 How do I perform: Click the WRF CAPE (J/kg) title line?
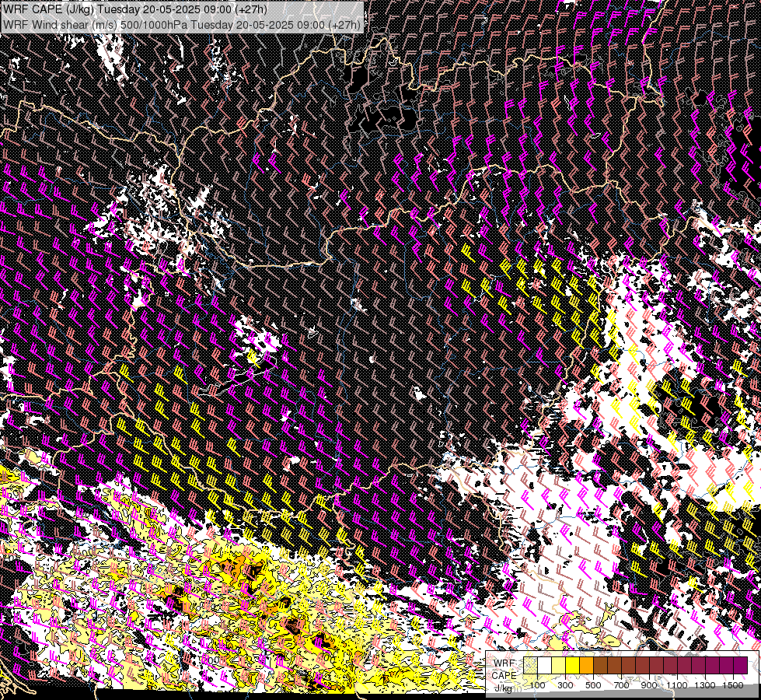135,9
